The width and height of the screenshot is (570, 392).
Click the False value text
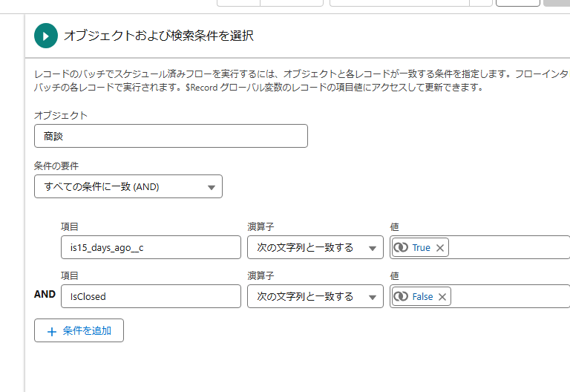[x=423, y=297]
